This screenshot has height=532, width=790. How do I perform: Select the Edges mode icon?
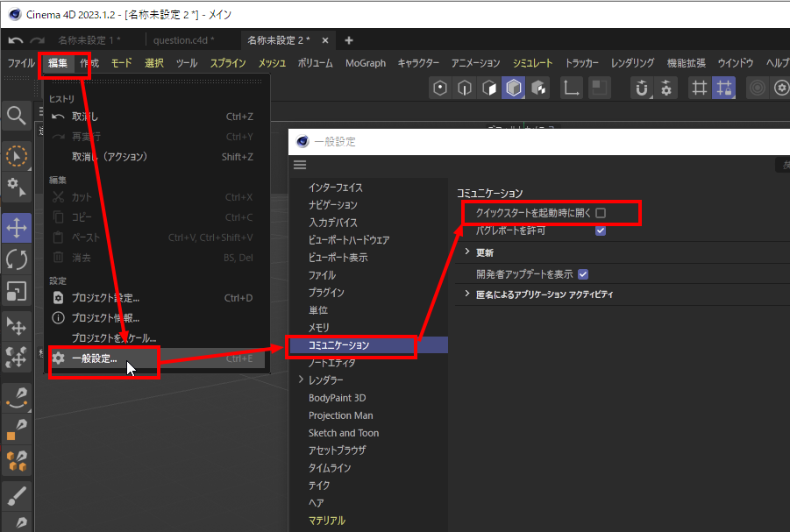coord(465,89)
